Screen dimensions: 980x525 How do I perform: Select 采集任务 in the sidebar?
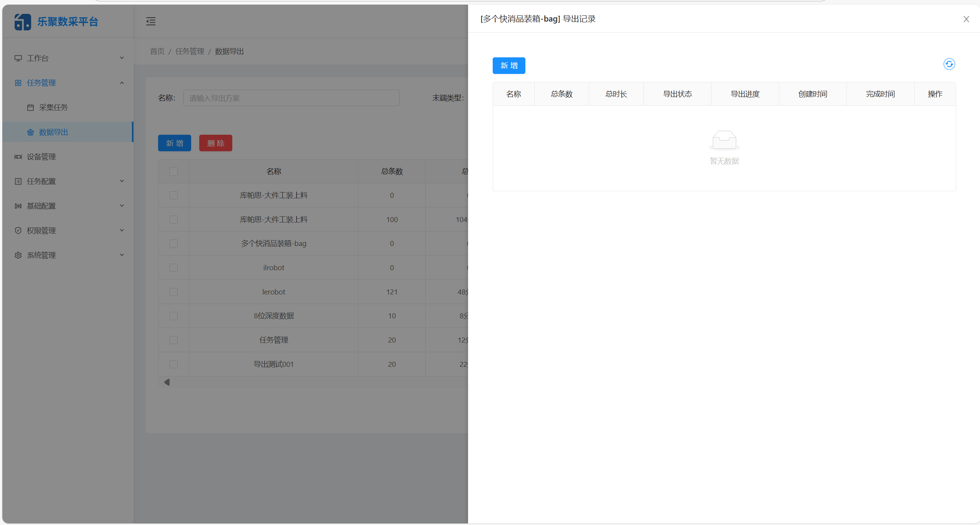53,107
